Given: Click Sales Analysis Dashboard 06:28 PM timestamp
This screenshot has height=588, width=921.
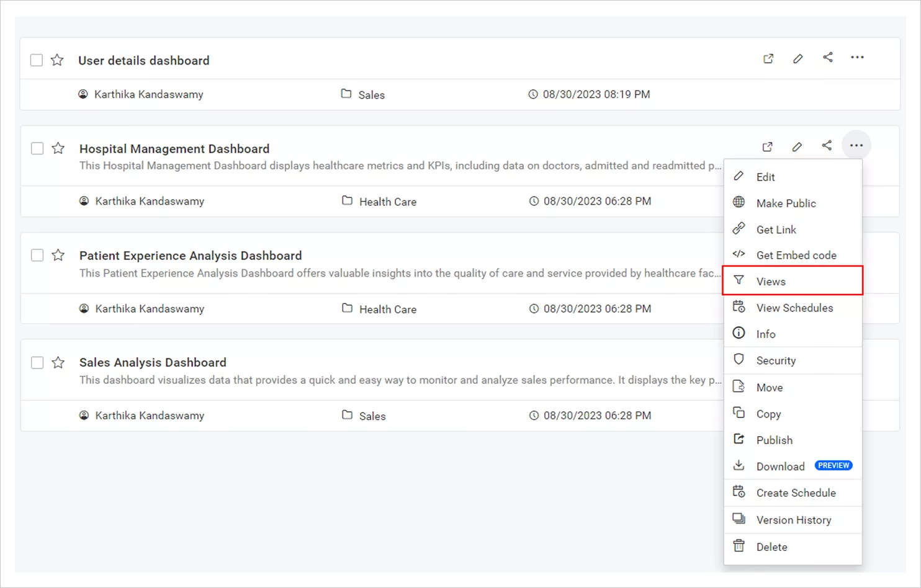Looking at the screenshot, I should [590, 416].
